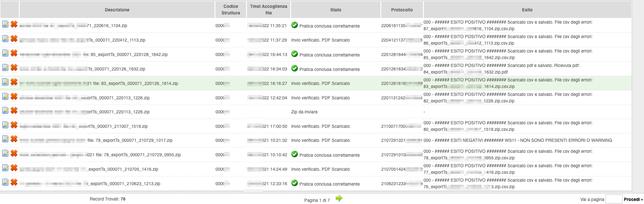The image size is (644, 204).
Task: Sort by Esito column header
Action: tap(527, 10)
